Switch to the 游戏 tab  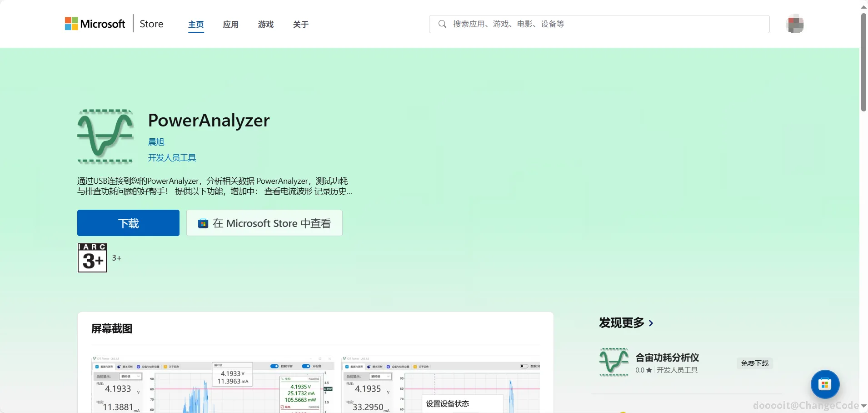(265, 24)
